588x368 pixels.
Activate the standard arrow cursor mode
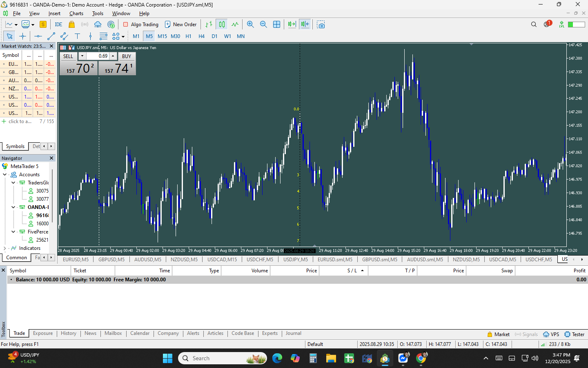(x=9, y=36)
